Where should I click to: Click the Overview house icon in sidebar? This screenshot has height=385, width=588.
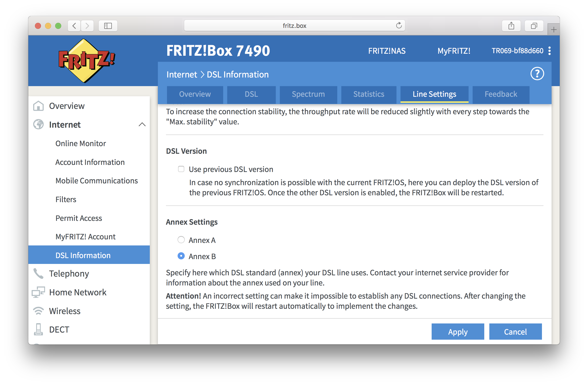pos(38,106)
